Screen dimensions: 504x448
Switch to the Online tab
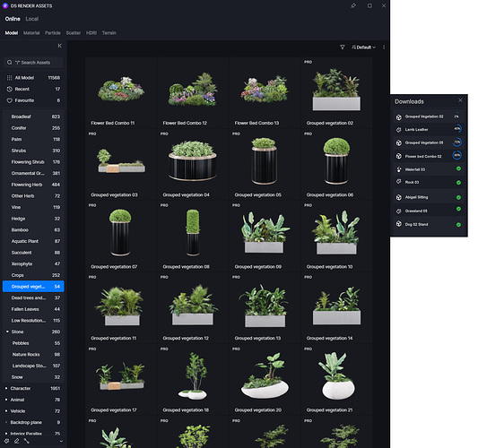tap(13, 19)
